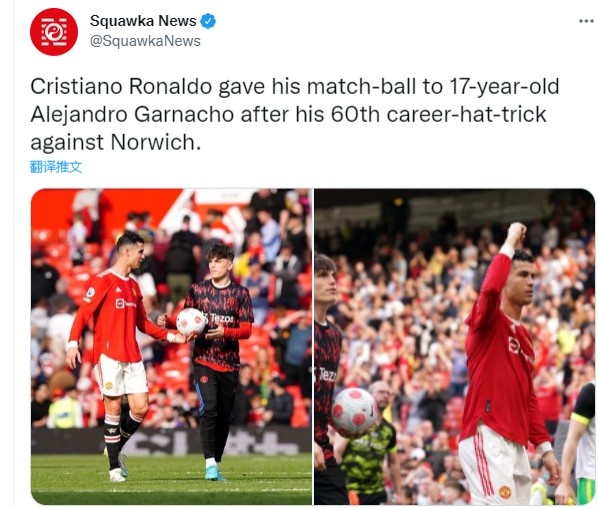Click the blue verified badge icon
Viewport: 598px width, 508px height.
click(208, 21)
